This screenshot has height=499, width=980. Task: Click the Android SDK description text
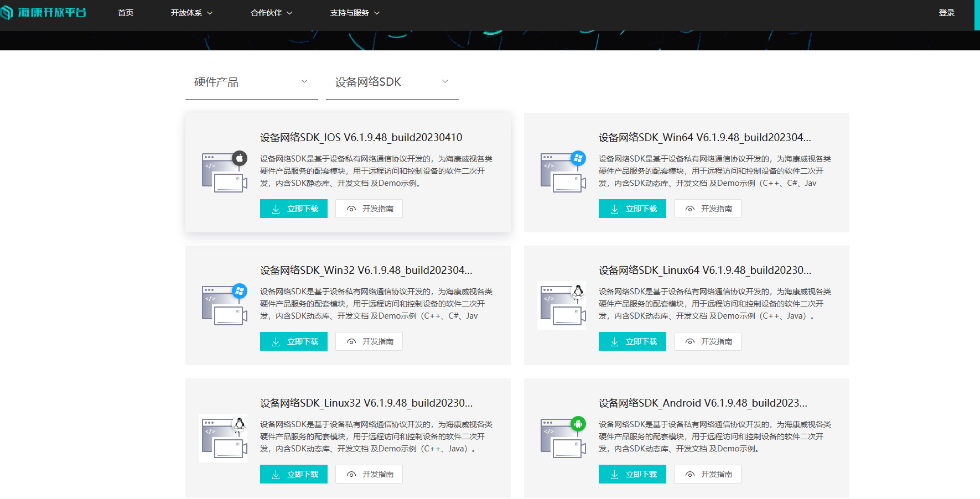click(715, 436)
